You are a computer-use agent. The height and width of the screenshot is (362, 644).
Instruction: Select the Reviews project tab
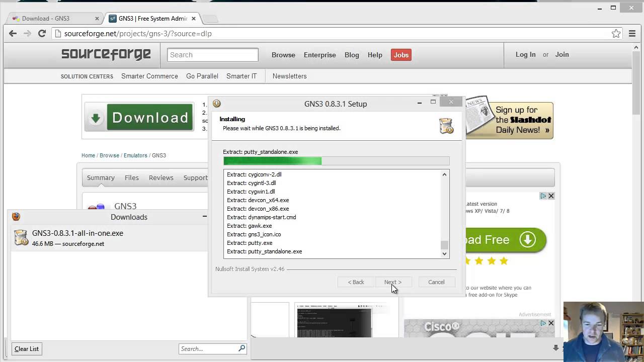pyautogui.click(x=161, y=177)
